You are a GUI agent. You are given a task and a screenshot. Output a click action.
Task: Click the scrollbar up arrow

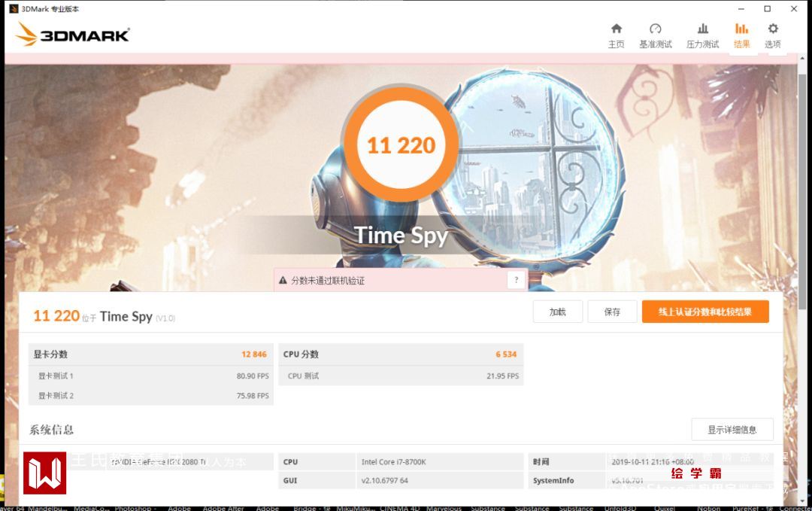802,58
